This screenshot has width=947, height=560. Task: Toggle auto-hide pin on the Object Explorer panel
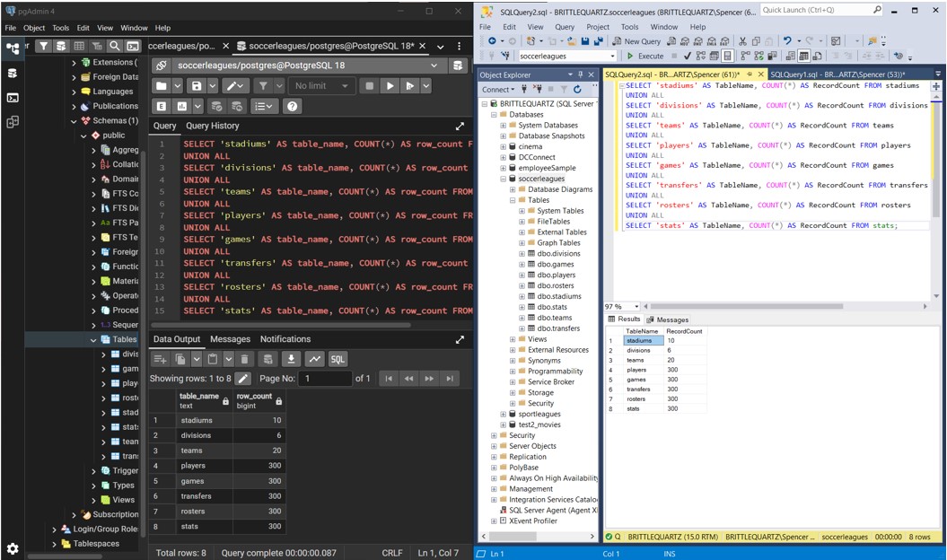pyautogui.click(x=581, y=74)
